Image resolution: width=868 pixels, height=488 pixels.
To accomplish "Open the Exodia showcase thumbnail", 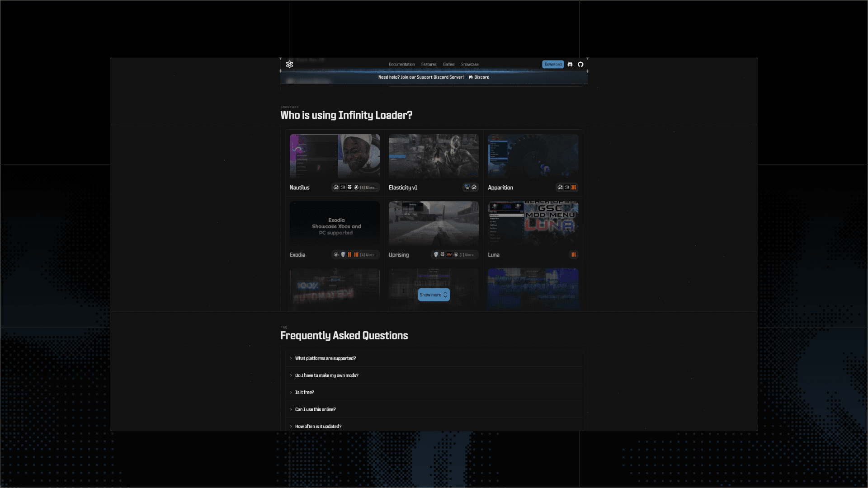I will 335,224.
